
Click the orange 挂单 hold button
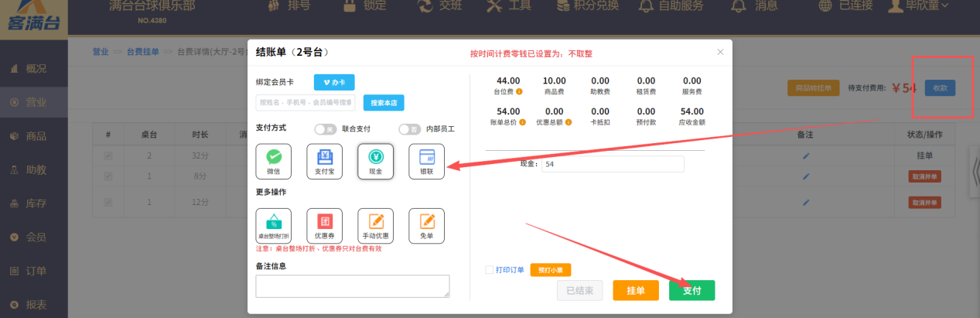coord(636,290)
